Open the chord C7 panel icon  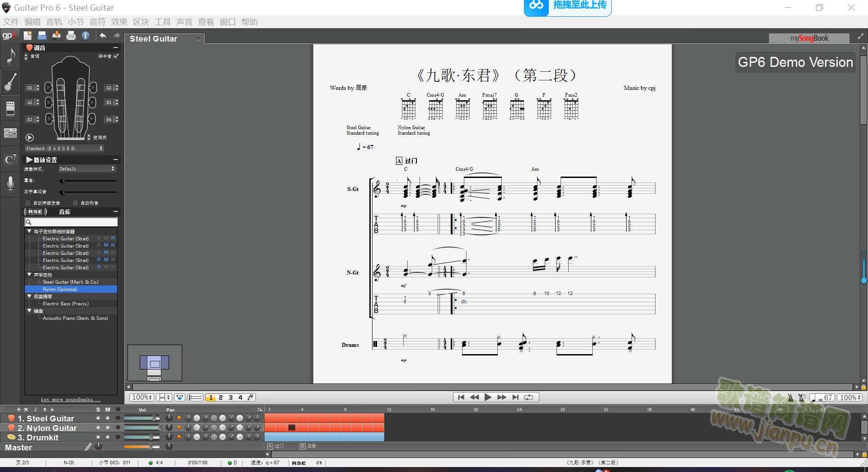(10, 159)
